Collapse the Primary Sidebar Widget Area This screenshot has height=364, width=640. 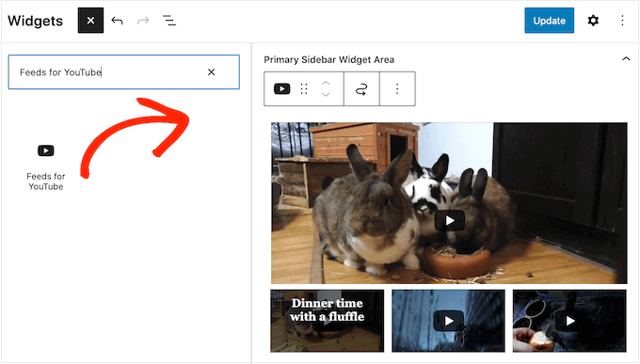pos(626,59)
